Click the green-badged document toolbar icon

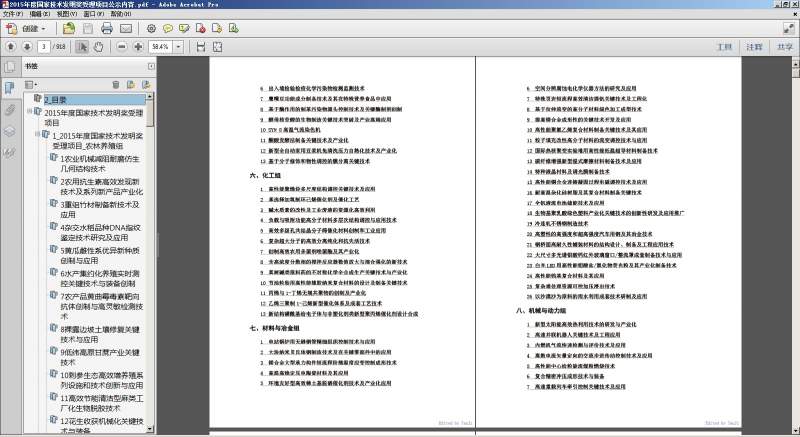pos(233,29)
